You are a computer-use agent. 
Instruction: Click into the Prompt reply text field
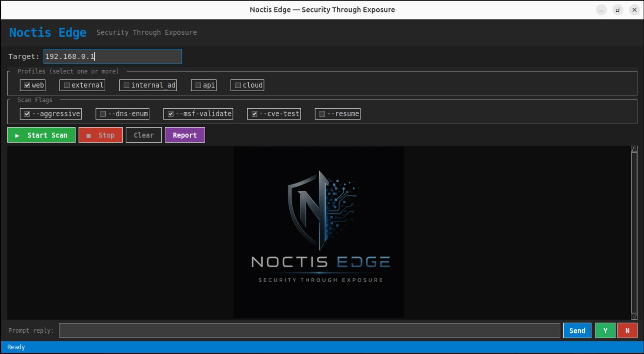pyautogui.click(x=309, y=330)
